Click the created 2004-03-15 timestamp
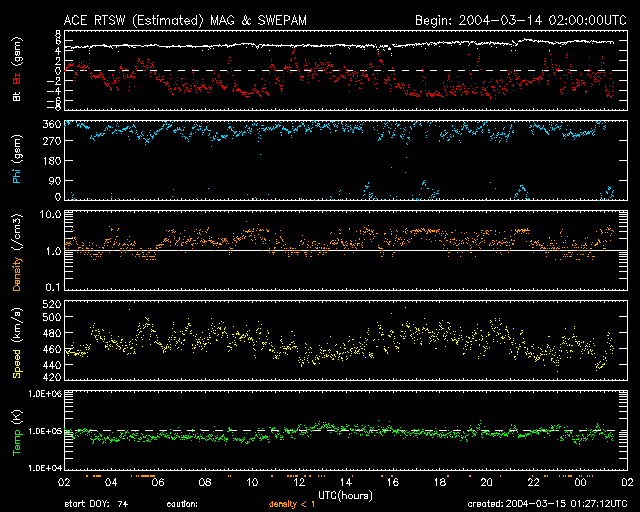 [547, 504]
